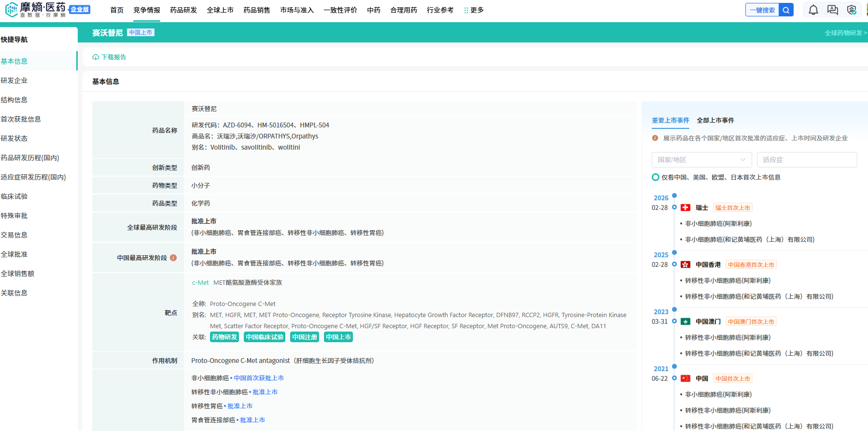The image size is (868, 431).
Task: Jump to 适应症研发历程(国内) section
Action: 33,177
